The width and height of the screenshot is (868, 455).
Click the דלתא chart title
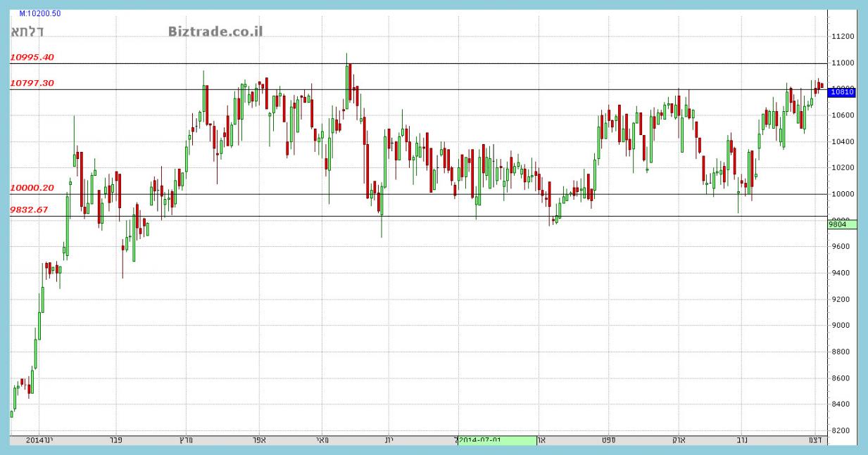pos(25,32)
